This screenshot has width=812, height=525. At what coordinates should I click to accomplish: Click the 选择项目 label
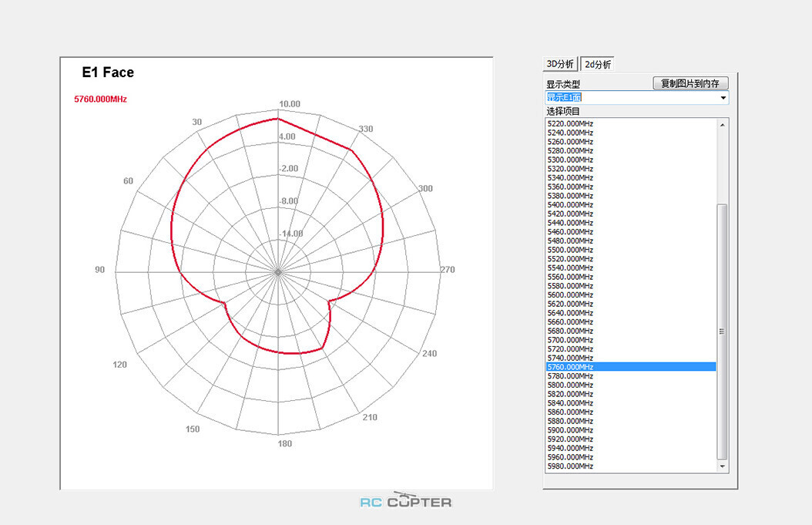[563, 111]
